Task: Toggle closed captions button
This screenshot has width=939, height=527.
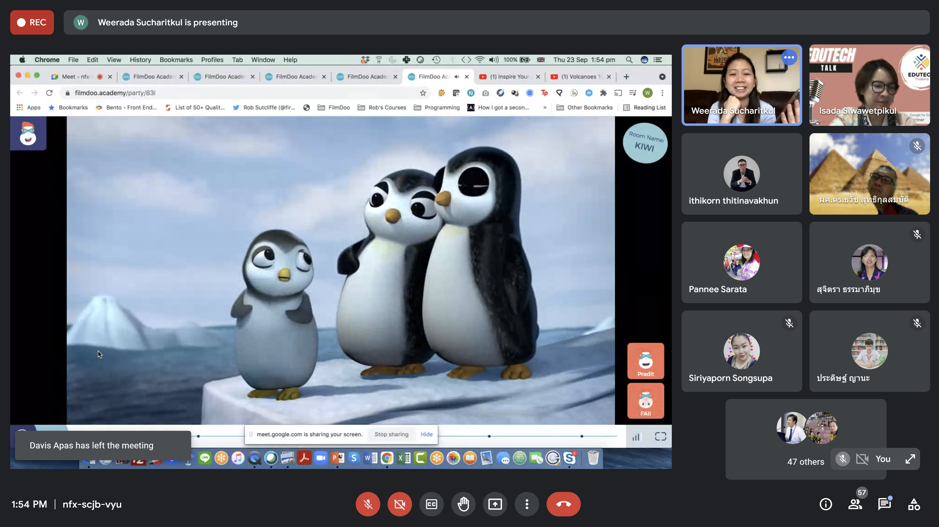Action: point(431,504)
